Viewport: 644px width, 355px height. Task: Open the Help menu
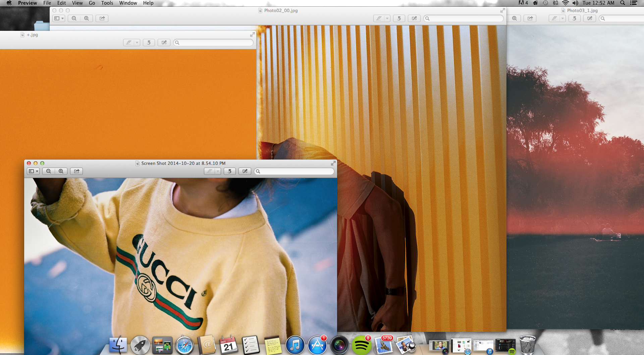[148, 3]
